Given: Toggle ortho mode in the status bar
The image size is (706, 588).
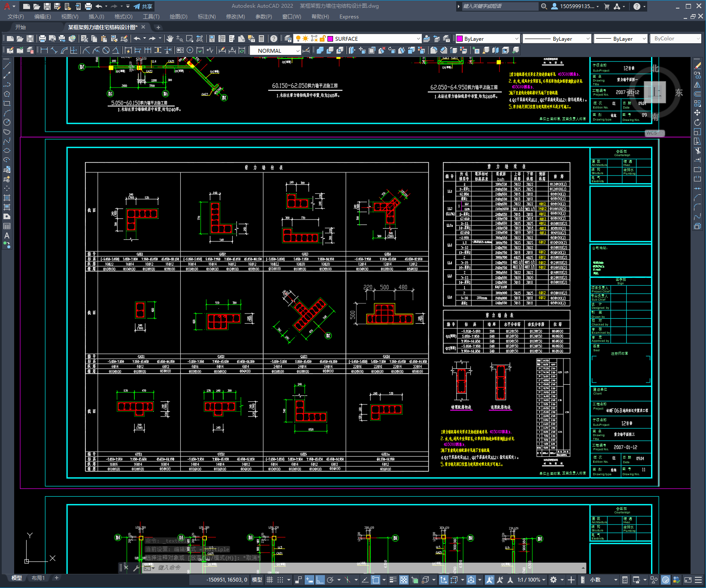Looking at the screenshot, I should 320,580.
